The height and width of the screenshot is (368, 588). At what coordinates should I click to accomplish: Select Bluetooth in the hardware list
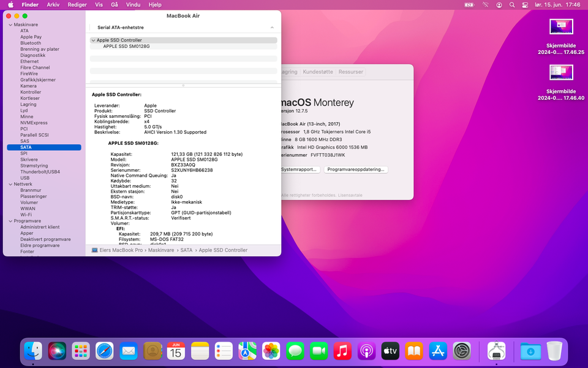click(x=31, y=43)
